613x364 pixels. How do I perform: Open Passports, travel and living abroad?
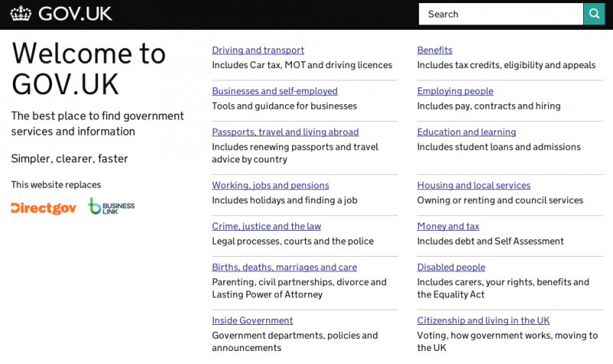(285, 132)
